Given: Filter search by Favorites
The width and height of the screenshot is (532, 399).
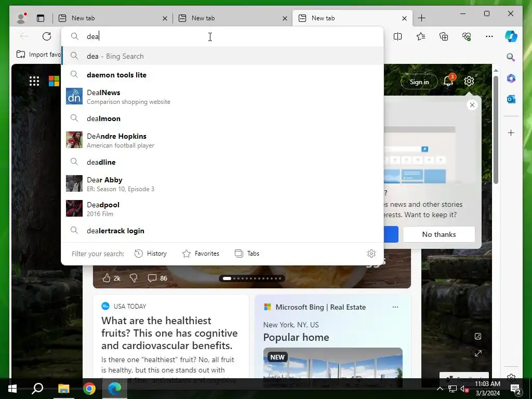Looking at the screenshot, I should 201,254.
